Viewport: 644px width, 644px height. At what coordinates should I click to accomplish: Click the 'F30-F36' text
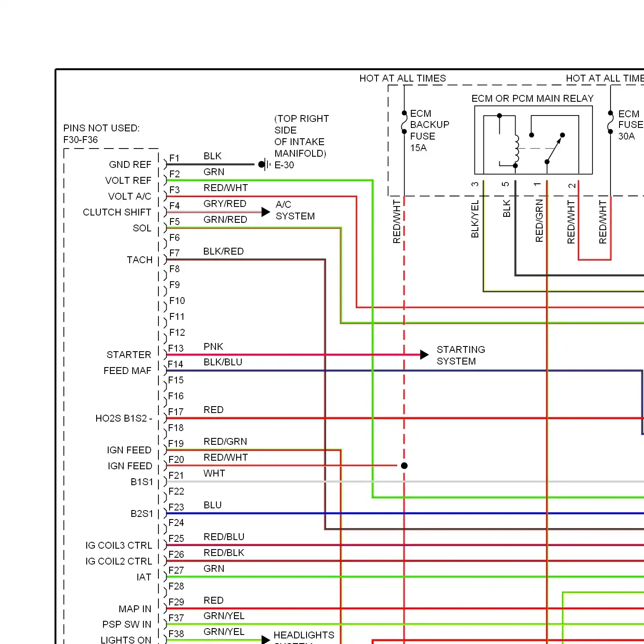[80, 140]
